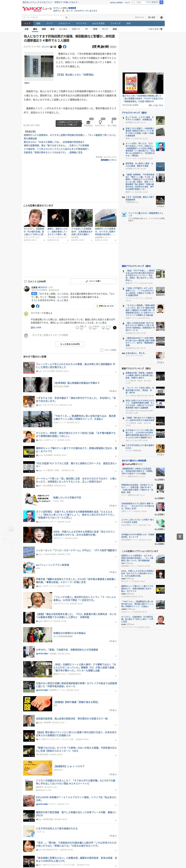Open rank 1 走って下山中、ヒグマに遭遇 article
Image resolution: width=186 pixels, height=868 pixels.
pyautogui.click(x=140, y=119)
